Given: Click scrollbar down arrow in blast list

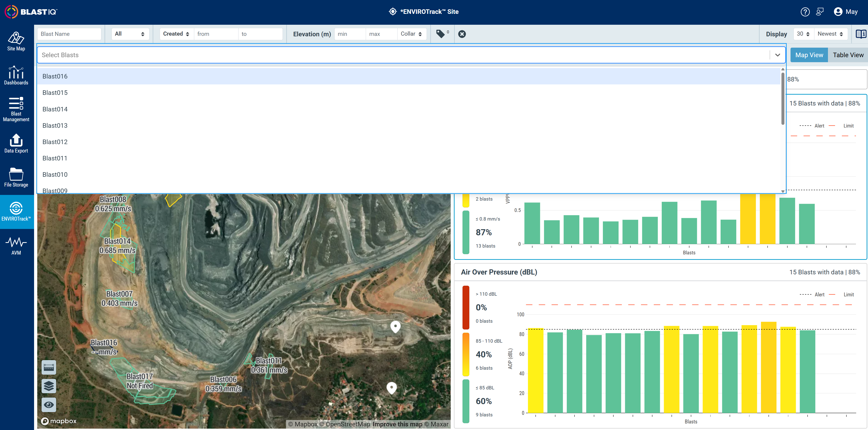Looking at the screenshot, I should pos(782,191).
